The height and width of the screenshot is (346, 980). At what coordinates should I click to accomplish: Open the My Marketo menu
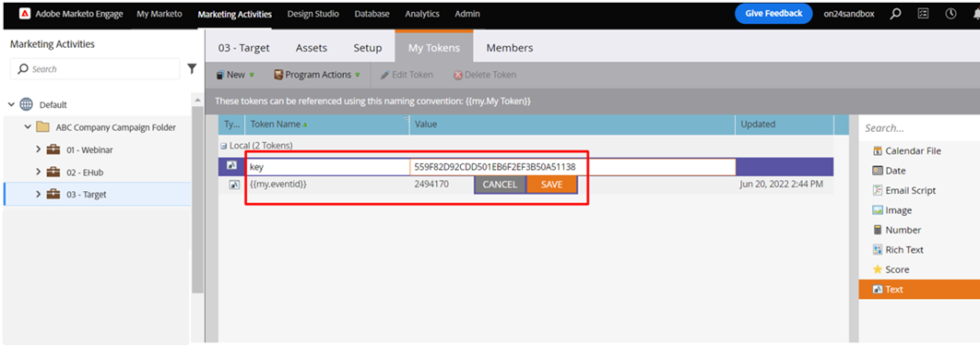coord(159,14)
